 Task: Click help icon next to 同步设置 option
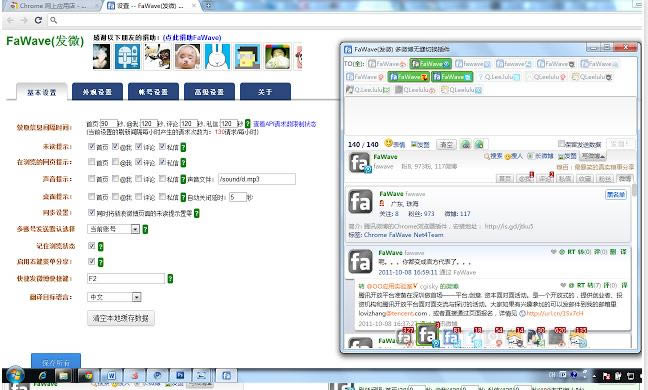197,213
